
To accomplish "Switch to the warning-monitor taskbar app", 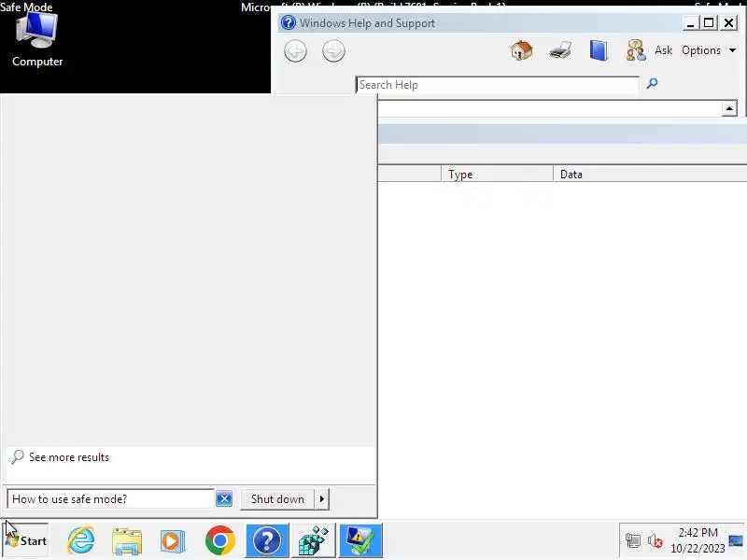I will pyautogui.click(x=360, y=541).
